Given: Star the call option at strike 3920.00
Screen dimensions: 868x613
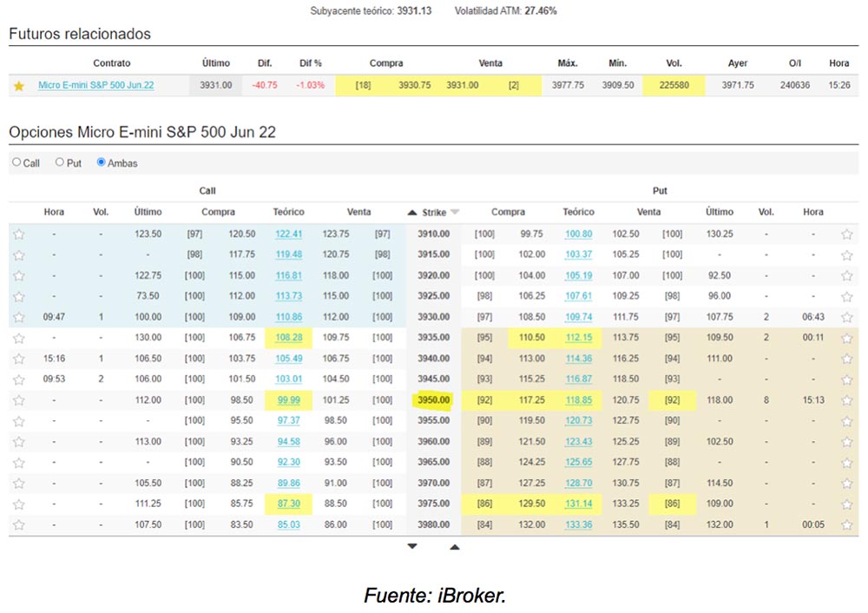Looking at the screenshot, I should pos(19,276).
